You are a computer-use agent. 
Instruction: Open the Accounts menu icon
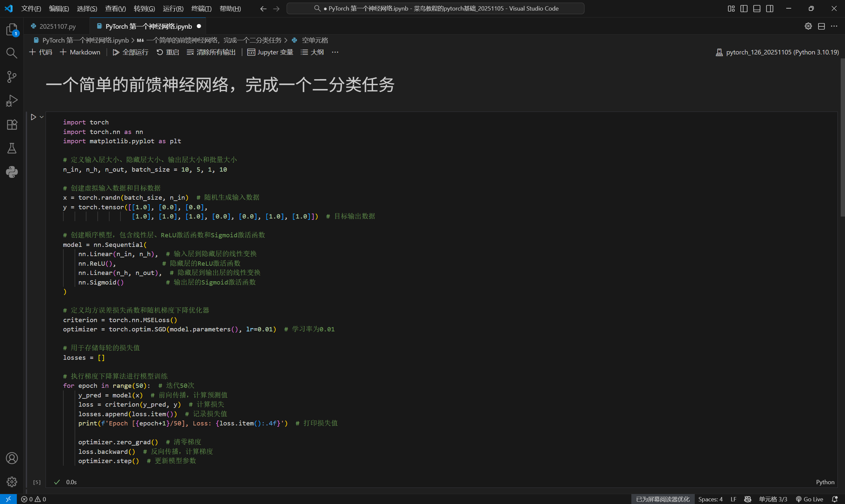coord(12,458)
